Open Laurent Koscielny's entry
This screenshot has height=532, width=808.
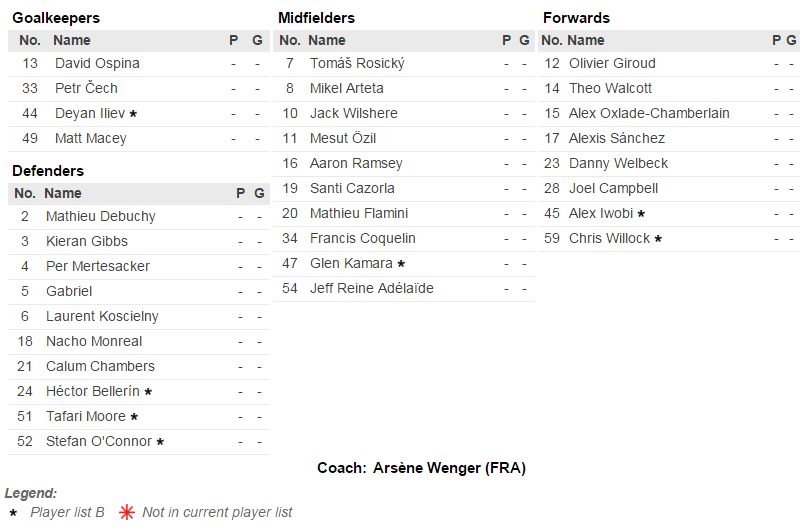102,316
